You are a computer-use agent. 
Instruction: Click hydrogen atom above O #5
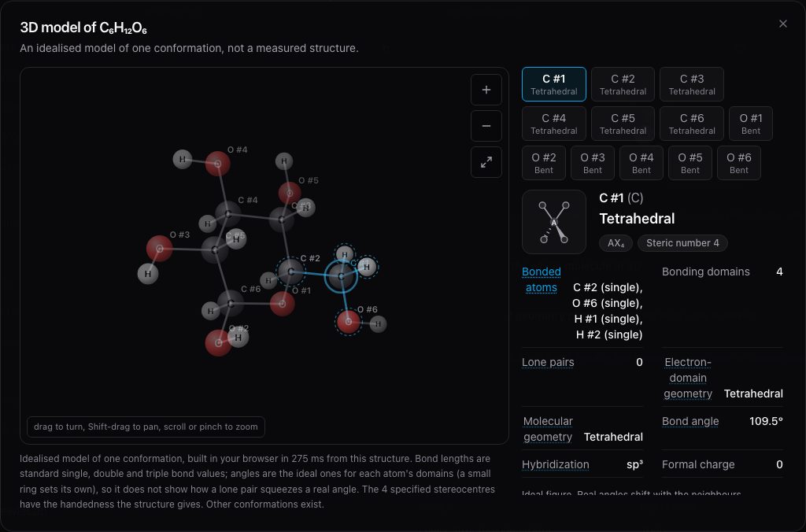click(x=283, y=161)
